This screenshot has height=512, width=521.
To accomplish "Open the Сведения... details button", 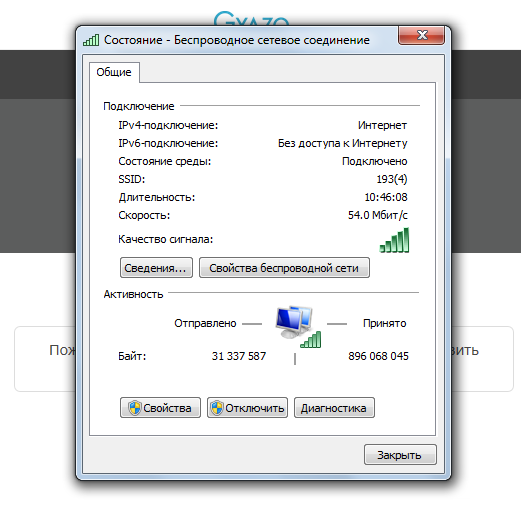I will coord(156,268).
